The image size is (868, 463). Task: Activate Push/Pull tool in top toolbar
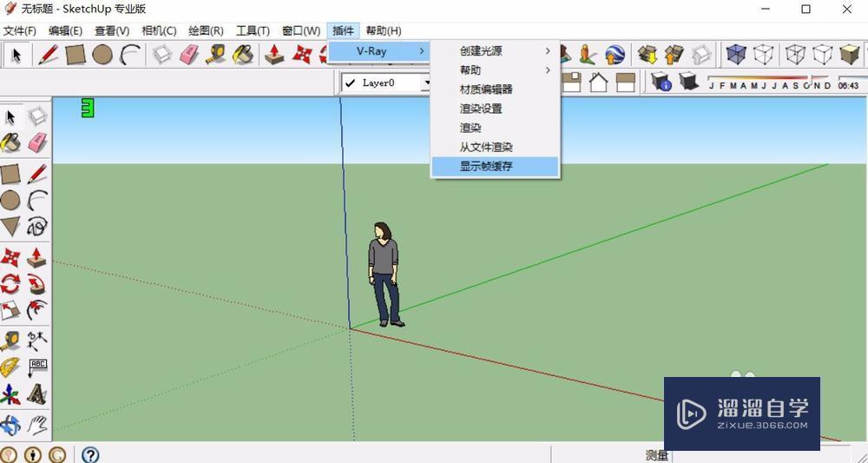tap(274, 55)
